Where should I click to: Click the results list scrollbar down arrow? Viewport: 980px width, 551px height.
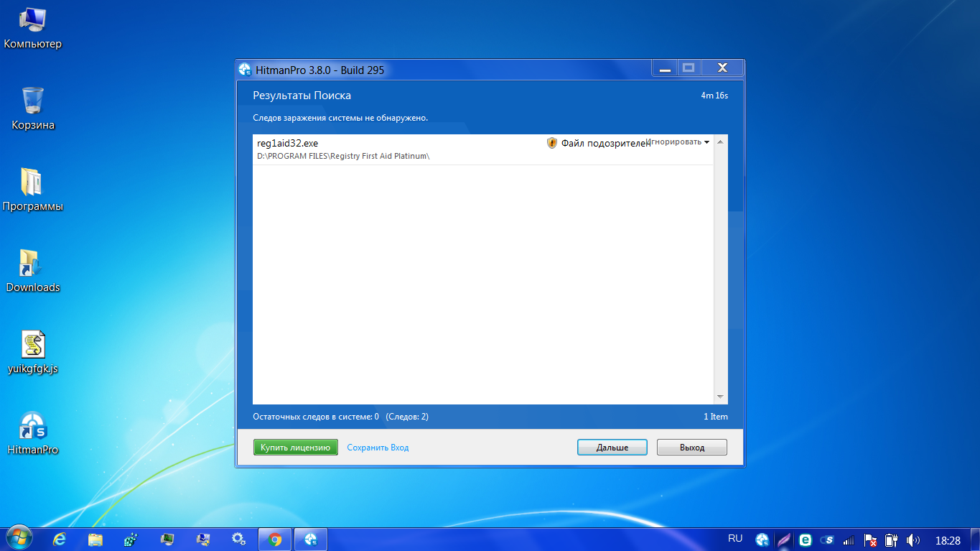click(x=721, y=397)
